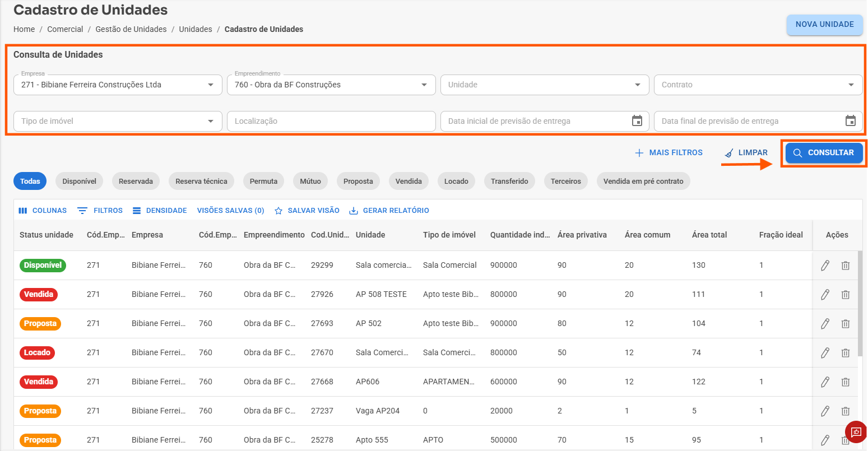Click the Vaga AP204 unit cell
The height and width of the screenshot is (451, 868).
378,411
